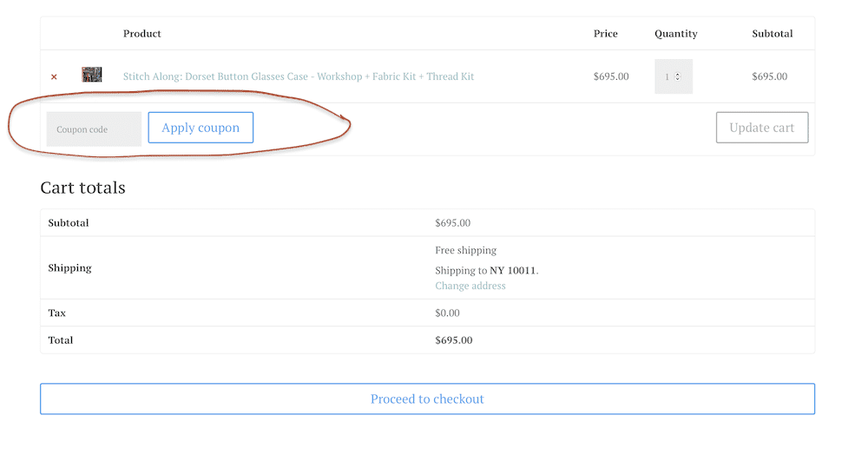Image resolution: width=868 pixels, height=468 pixels.
Task: Follow the Change address link
Action: tap(470, 286)
